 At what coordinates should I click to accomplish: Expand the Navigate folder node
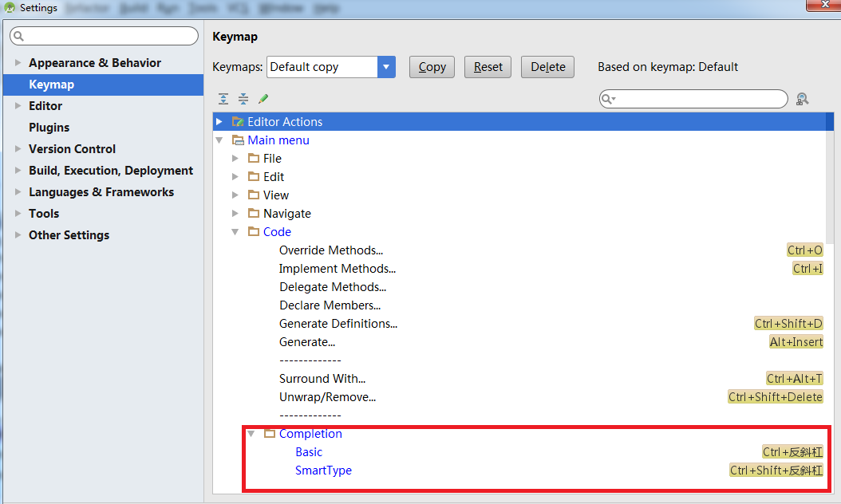pos(235,214)
